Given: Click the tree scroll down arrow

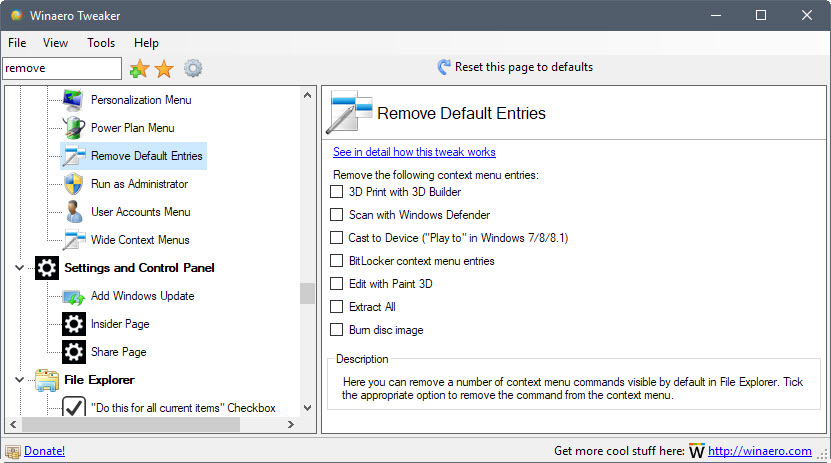Looking at the screenshot, I should pos(307,408).
